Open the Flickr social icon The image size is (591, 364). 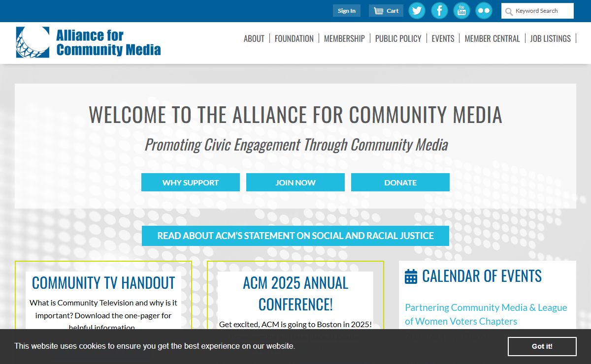[484, 10]
